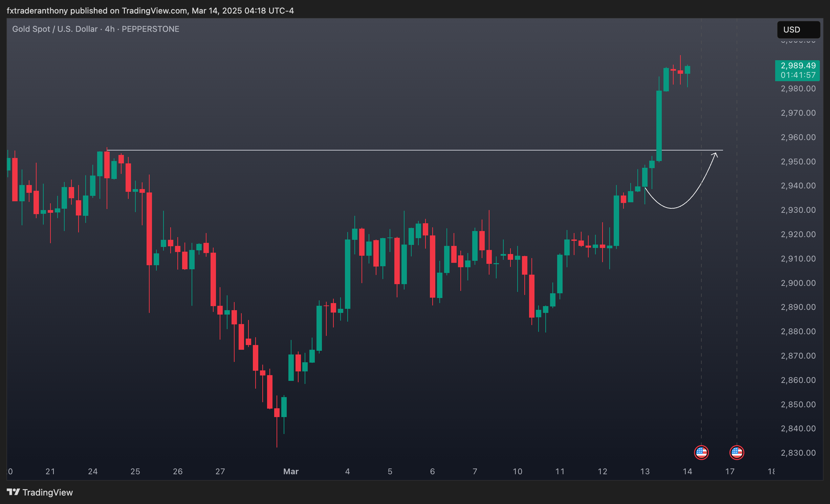Viewport: 830px width, 504px height.
Task: Click the date 10 on the time axis
Action: point(517,472)
